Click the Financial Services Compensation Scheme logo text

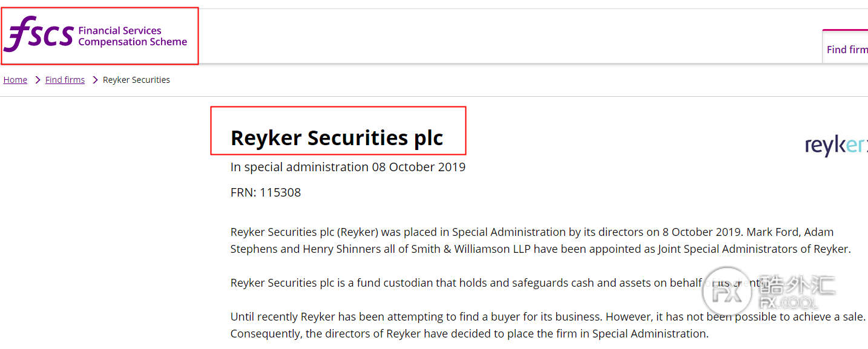pyautogui.click(x=133, y=36)
